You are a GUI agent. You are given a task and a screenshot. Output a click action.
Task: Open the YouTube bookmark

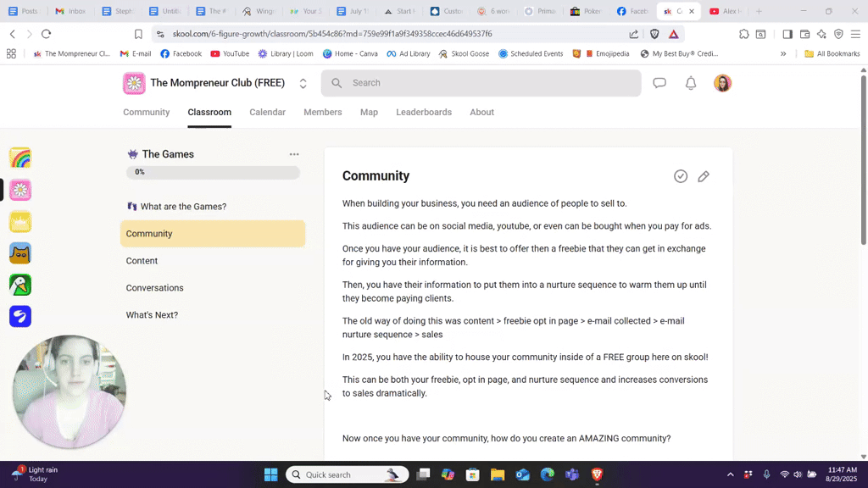click(x=230, y=53)
